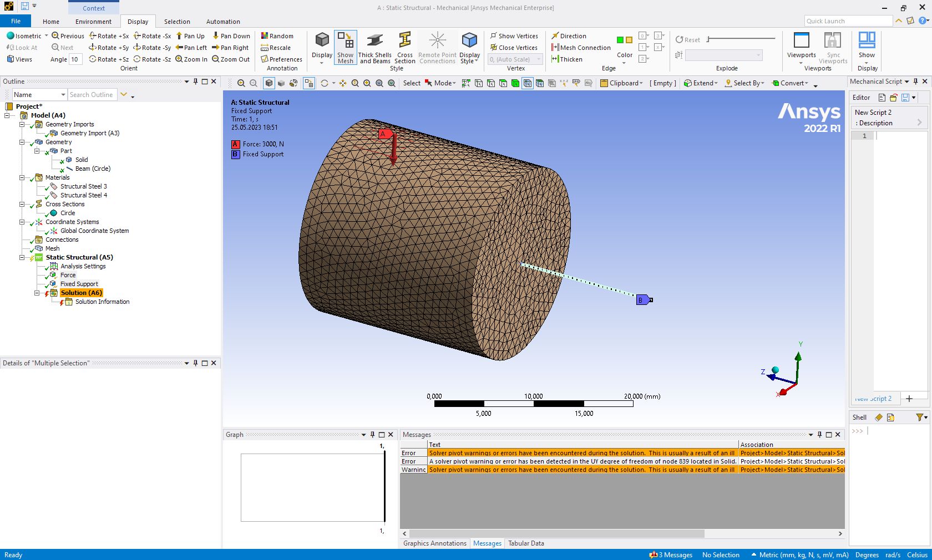The image size is (932, 560).
Task: Pan view Right
Action: pos(230,48)
